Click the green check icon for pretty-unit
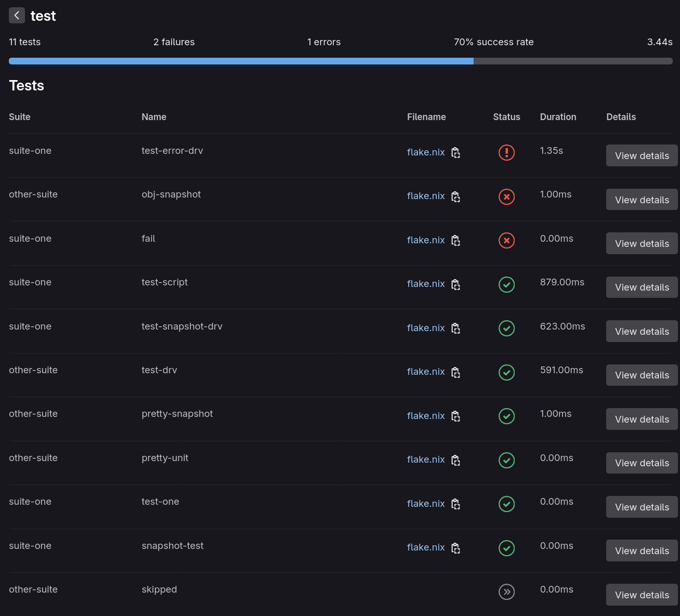The height and width of the screenshot is (616, 680). pos(506,460)
